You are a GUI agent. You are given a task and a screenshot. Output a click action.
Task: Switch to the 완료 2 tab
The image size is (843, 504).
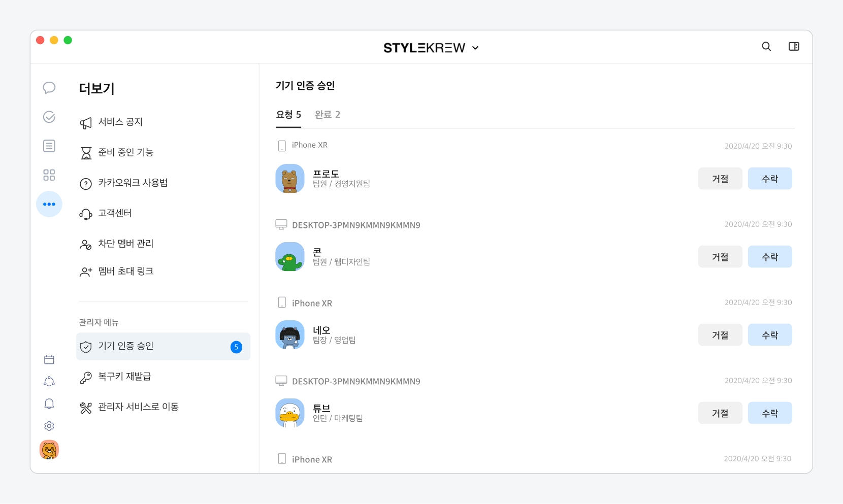328,115
